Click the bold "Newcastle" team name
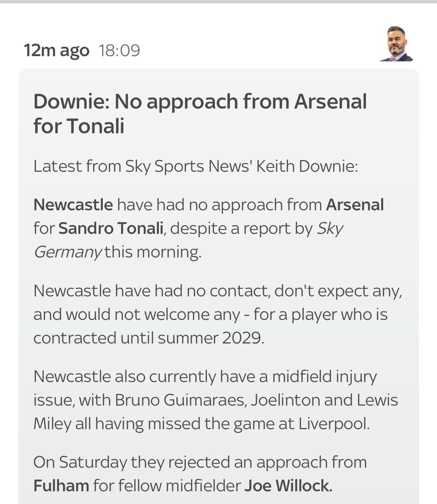The width and height of the screenshot is (437, 504). 73,205
